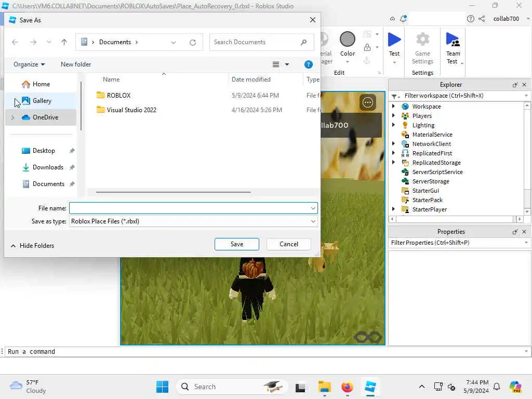Image resolution: width=532 pixels, height=399 pixels.
Task: Open the address bar path dropdown
Action: [x=174, y=43]
